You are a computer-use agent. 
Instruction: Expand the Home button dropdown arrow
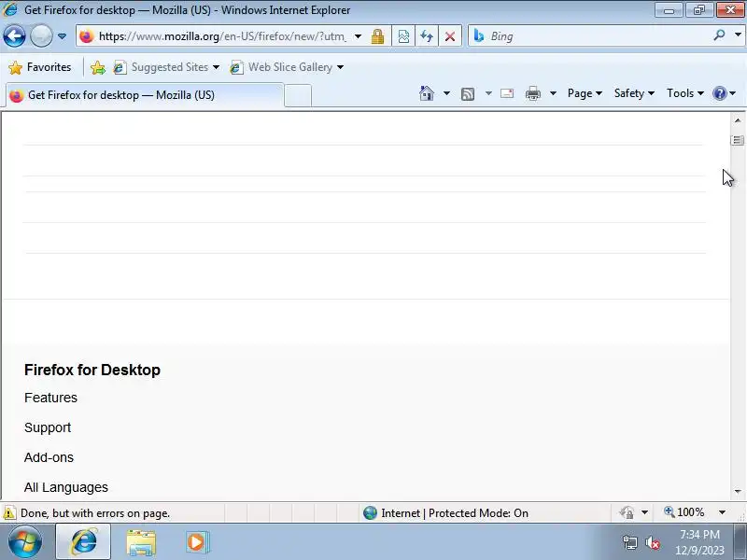coord(446,93)
